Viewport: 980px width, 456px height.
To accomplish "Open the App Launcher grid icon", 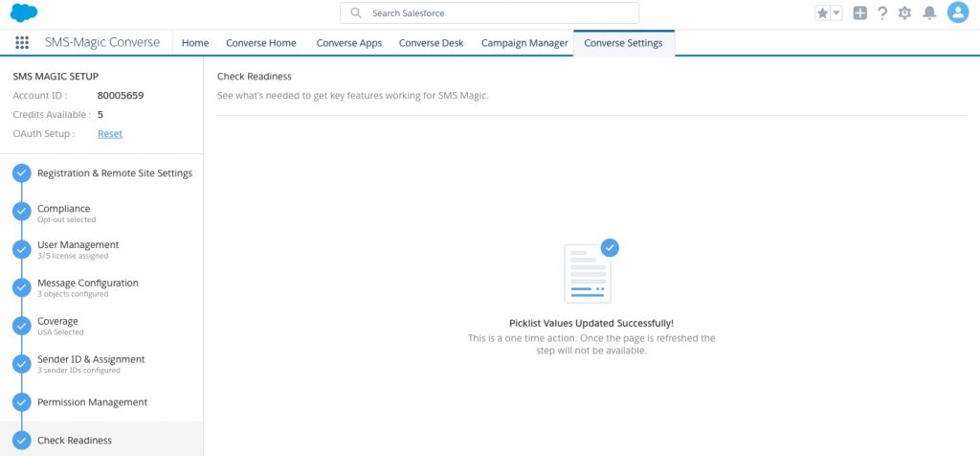I will pyautogui.click(x=22, y=42).
